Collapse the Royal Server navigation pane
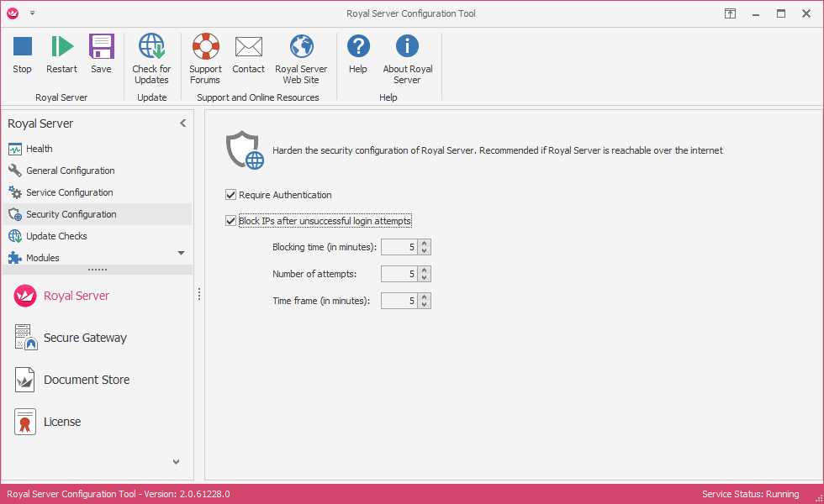824x504 pixels. click(183, 123)
